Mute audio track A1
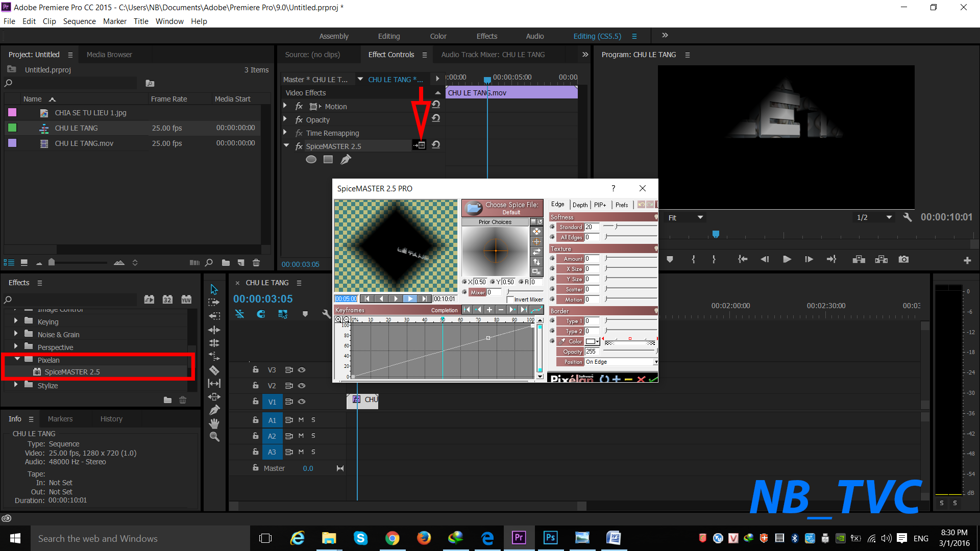The height and width of the screenshot is (551, 980). (x=301, y=420)
